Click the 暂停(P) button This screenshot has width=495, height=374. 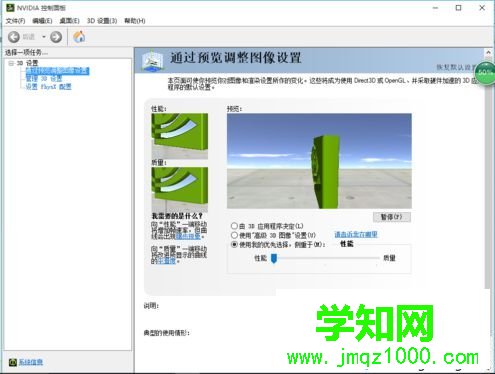coord(392,217)
